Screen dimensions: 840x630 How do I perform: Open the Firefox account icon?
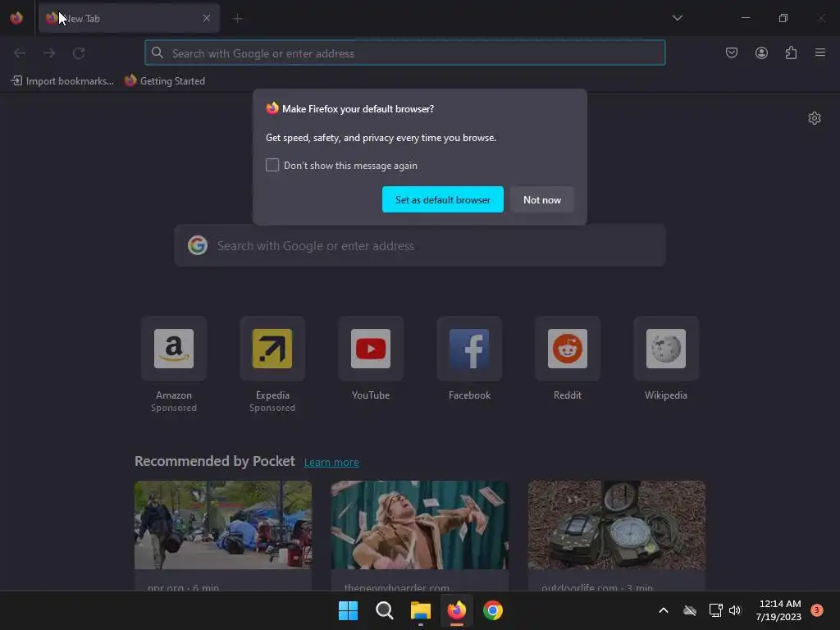coord(761,52)
